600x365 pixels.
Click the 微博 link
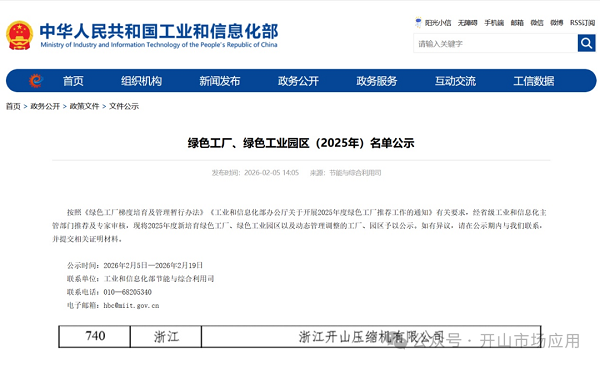tap(557, 23)
